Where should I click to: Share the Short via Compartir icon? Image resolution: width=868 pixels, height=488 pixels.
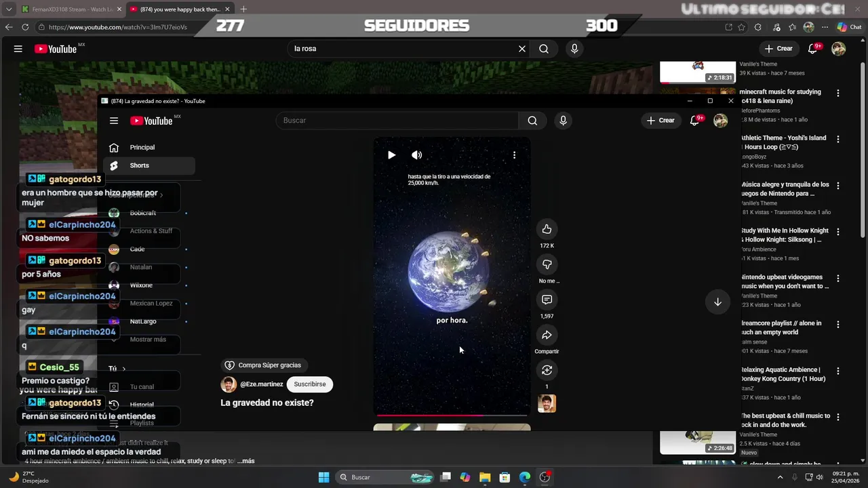tap(547, 335)
